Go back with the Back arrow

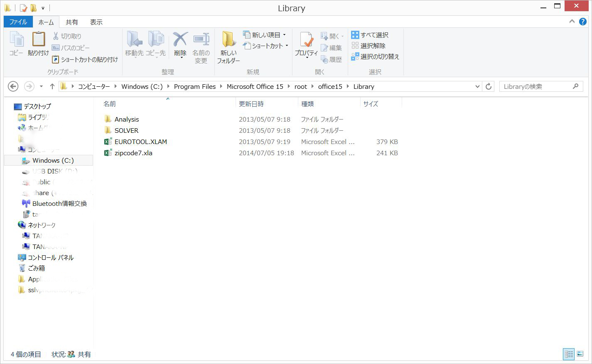(x=13, y=86)
